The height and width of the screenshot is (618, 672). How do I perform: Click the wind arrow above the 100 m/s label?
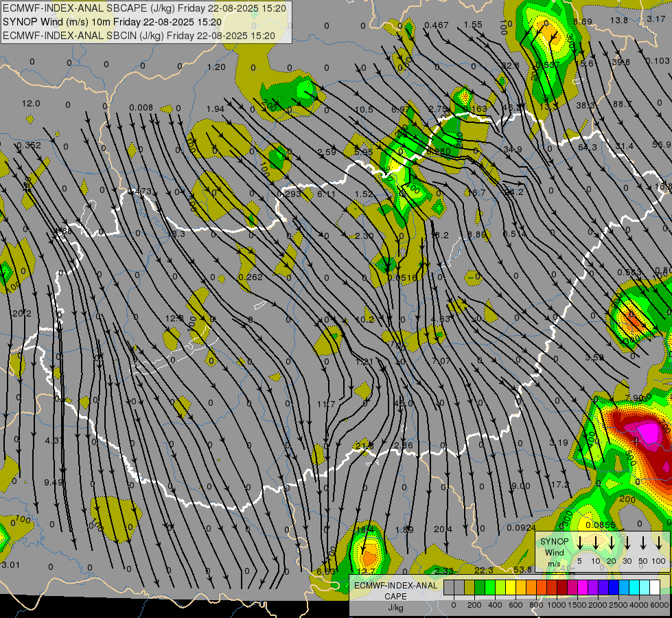(659, 543)
